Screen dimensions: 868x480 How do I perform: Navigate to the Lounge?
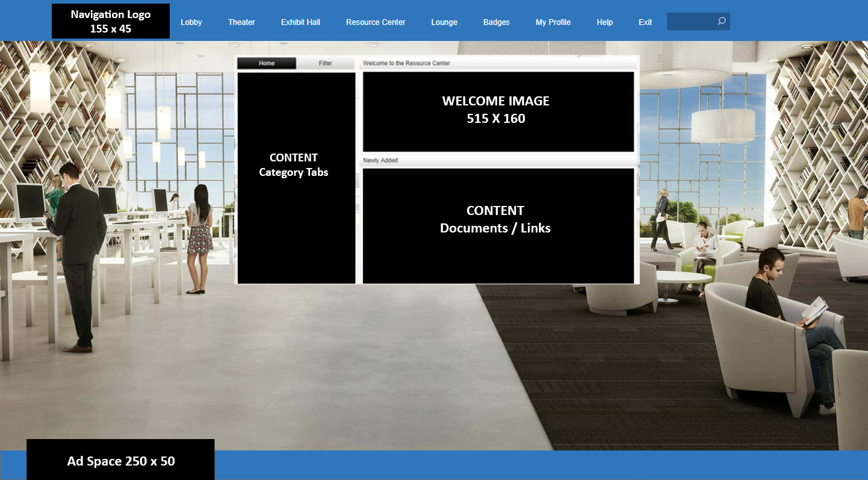point(444,22)
